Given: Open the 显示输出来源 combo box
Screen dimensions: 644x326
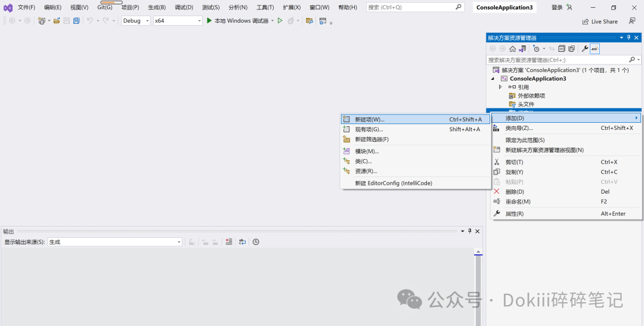Looking at the screenshot, I should click(x=114, y=242).
